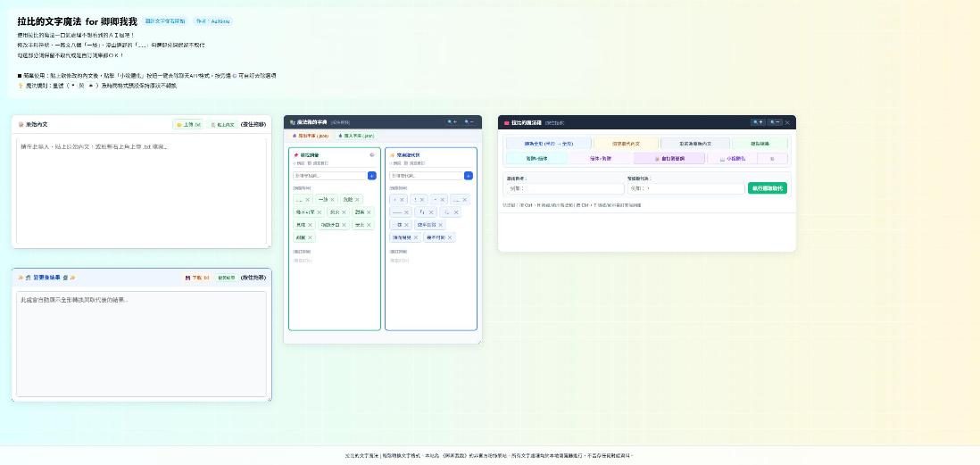Click the purple custom replace button in the spellbook
980x465 pixels.
[669, 159]
